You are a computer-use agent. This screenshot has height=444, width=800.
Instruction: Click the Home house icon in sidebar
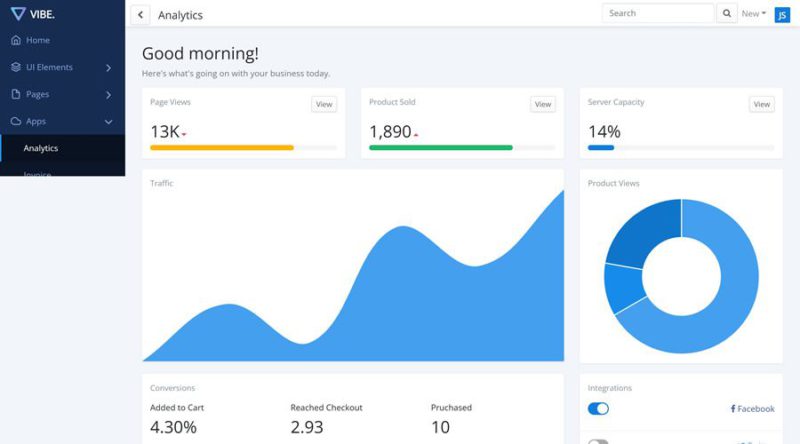click(16, 41)
